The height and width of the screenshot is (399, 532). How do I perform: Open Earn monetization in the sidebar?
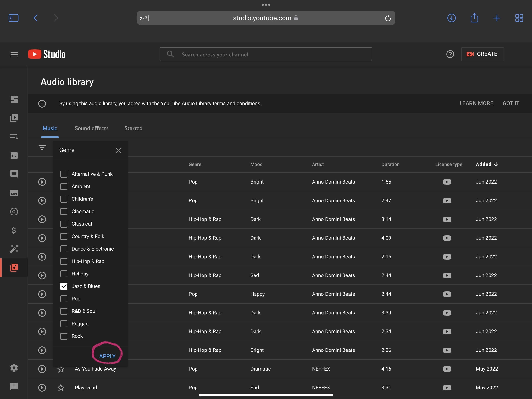tap(14, 230)
